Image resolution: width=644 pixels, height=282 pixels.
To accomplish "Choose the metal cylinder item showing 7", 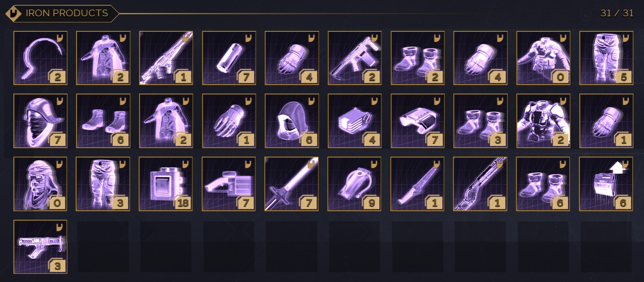I will (229, 58).
